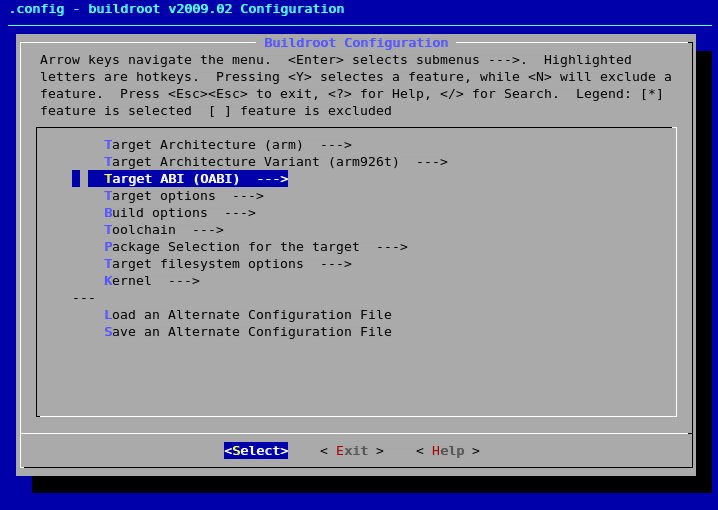The width and height of the screenshot is (718, 510).
Task: Click the Buildroot Configuration dialog title
Action: pos(356,43)
